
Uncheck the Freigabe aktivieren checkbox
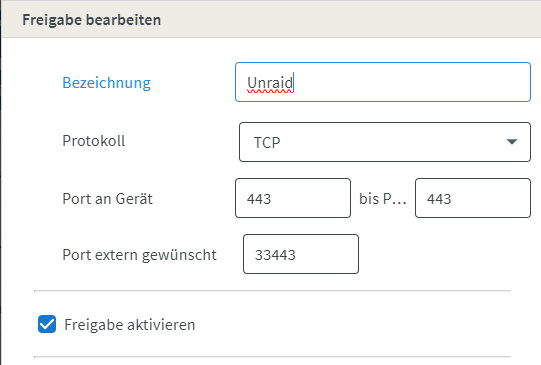[x=47, y=324]
